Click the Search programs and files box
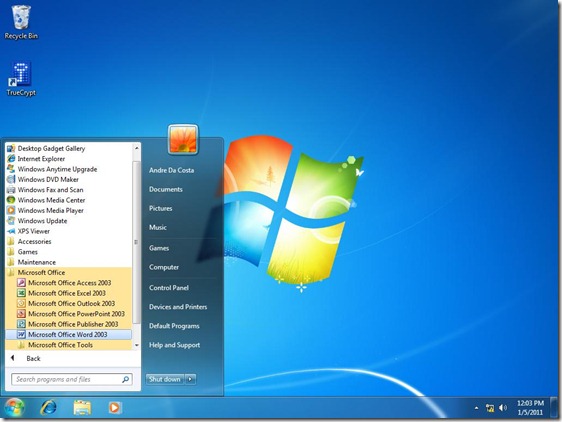Viewport: 562px width, 422px height. (72, 379)
